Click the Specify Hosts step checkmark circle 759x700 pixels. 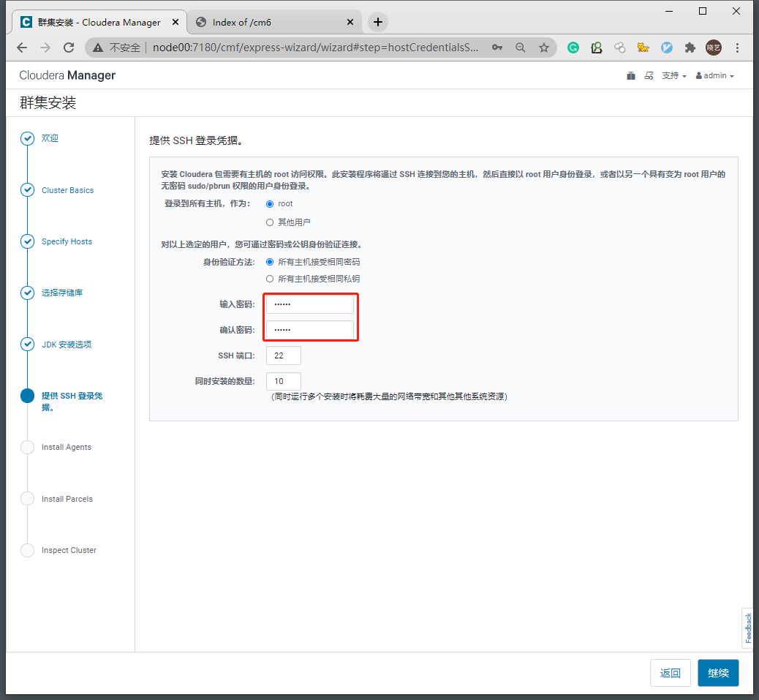click(28, 241)
